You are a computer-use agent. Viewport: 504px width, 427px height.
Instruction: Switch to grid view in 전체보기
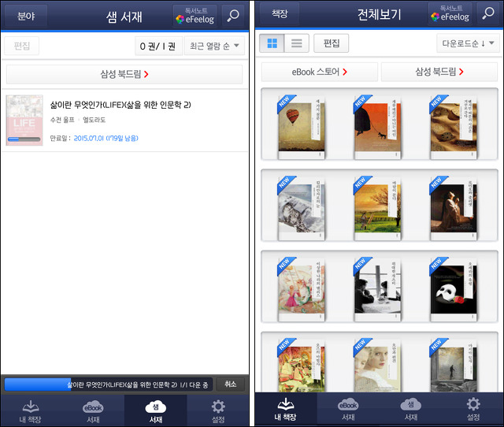pyautogui.click(x=272, y=43)
